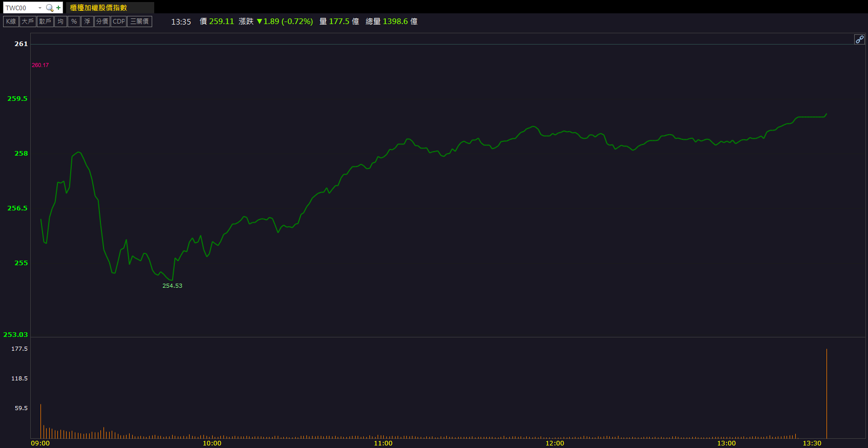The image size is (868, 448).
Task: Click the 260.17 reference price label
Action: 40,65
